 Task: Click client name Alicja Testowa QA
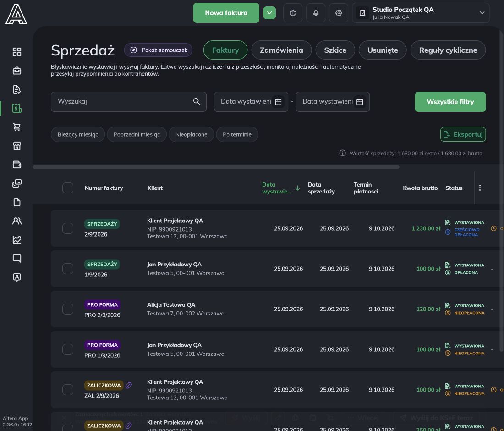(x=171, y=304)
